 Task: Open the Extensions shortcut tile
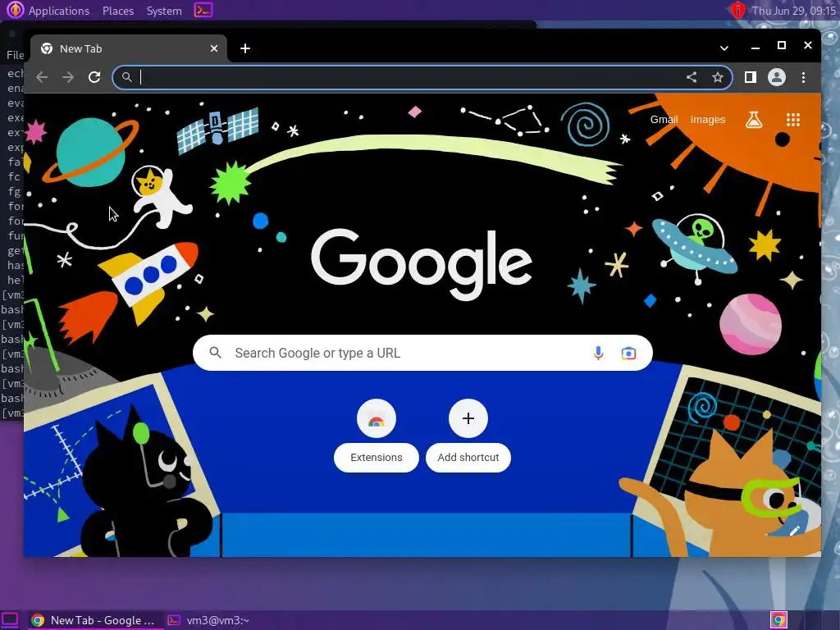pyautogui.click(x=377, y=418)
